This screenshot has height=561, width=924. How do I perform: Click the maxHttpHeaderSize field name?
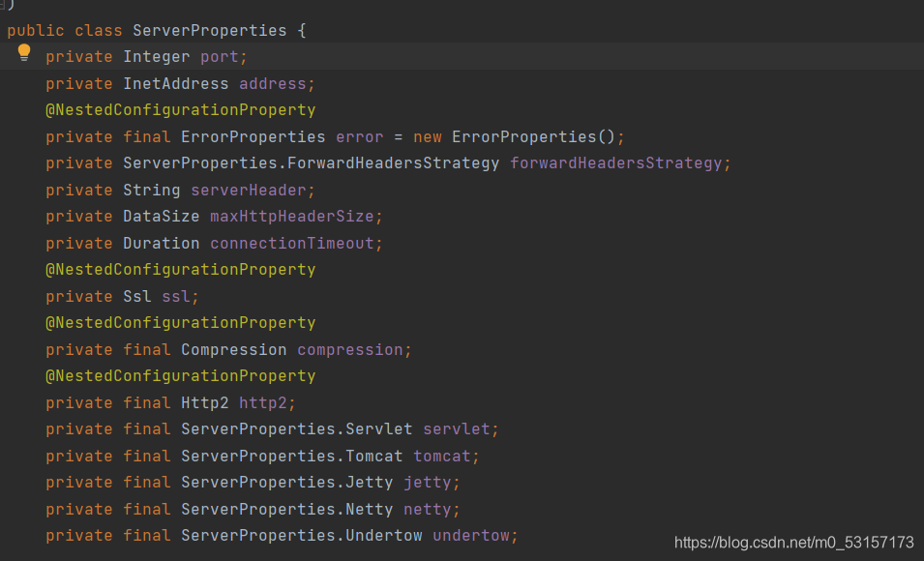[x=291, y=217]
